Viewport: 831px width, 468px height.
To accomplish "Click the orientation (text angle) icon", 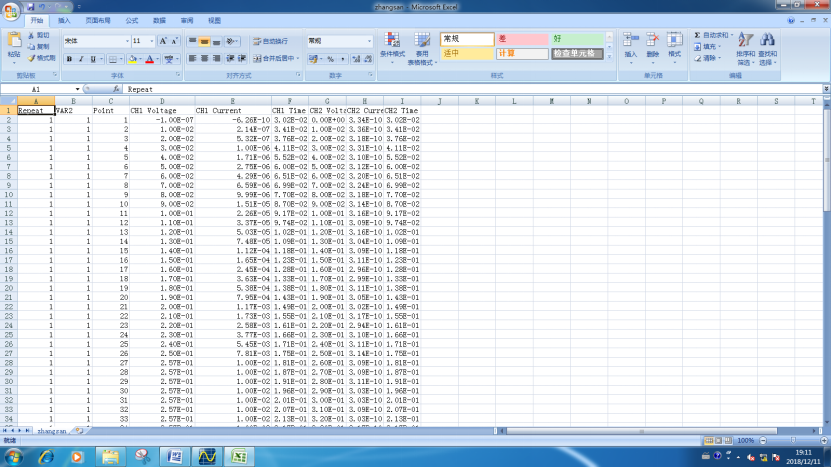I will point(231,41).
